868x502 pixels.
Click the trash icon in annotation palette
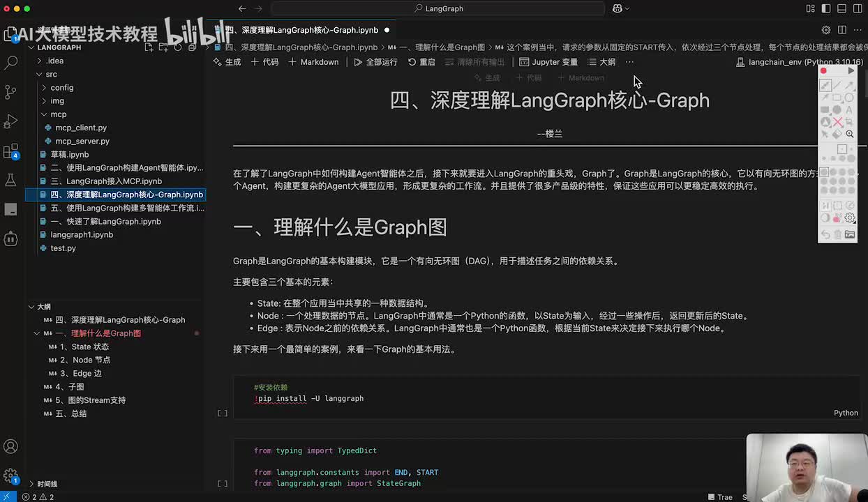(x=837, y=235)
